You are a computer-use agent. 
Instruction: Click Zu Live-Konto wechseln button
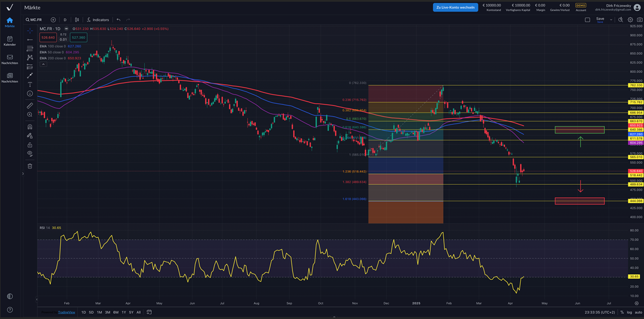coord(455,8)
